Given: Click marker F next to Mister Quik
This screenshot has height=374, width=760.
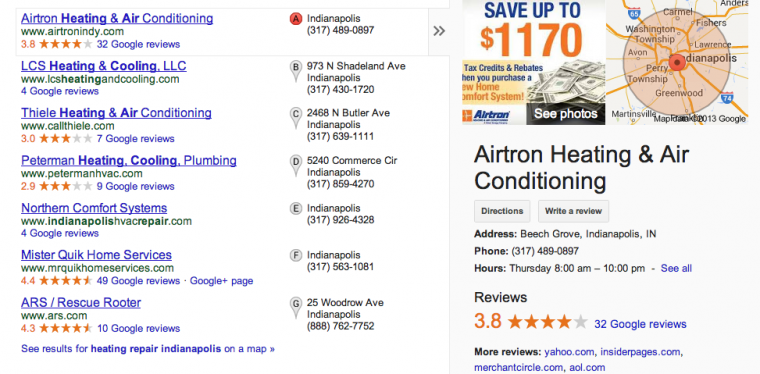Looking at the screenshot, I should 296,256.
